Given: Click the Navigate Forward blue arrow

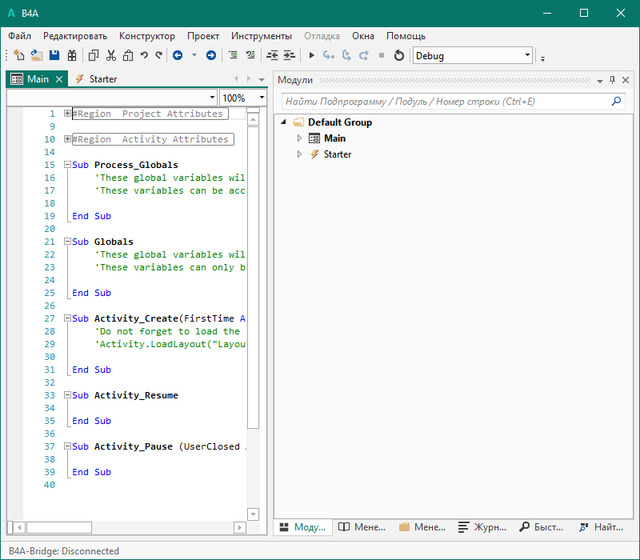Looking at the screenshot, I should (211, 56).
